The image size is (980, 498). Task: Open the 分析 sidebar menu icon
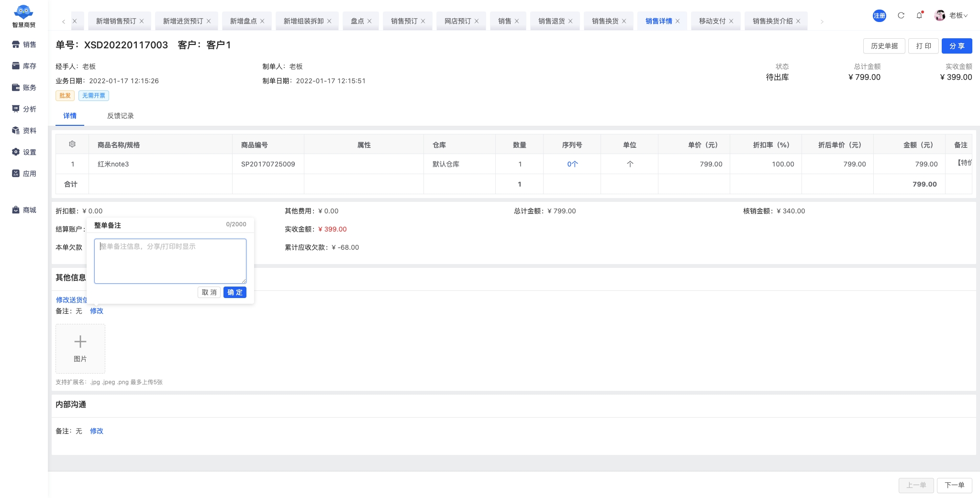coord(16,109)
